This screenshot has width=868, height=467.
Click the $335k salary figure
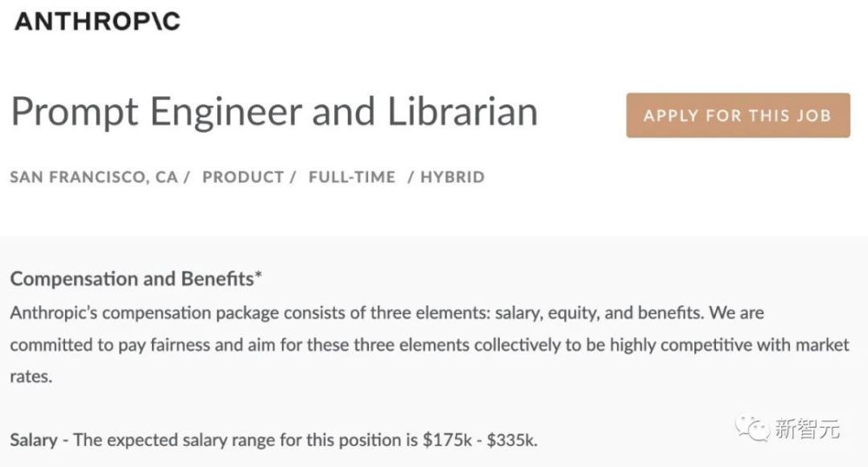pos(512,440)
